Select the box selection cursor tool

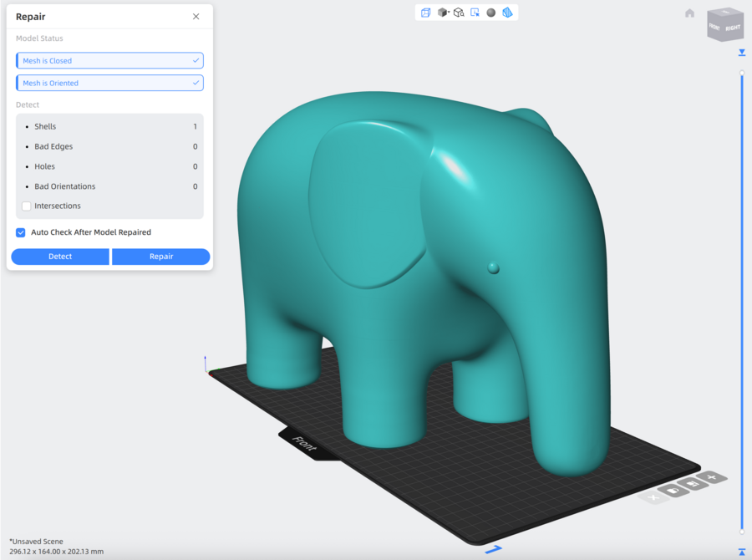(475, 13)
